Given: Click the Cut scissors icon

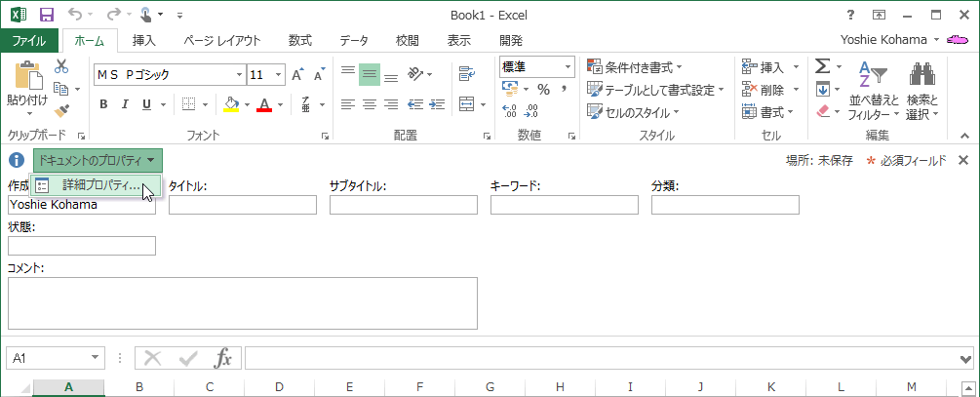Looking at the screenshot, I should click(x=61, y=67).
